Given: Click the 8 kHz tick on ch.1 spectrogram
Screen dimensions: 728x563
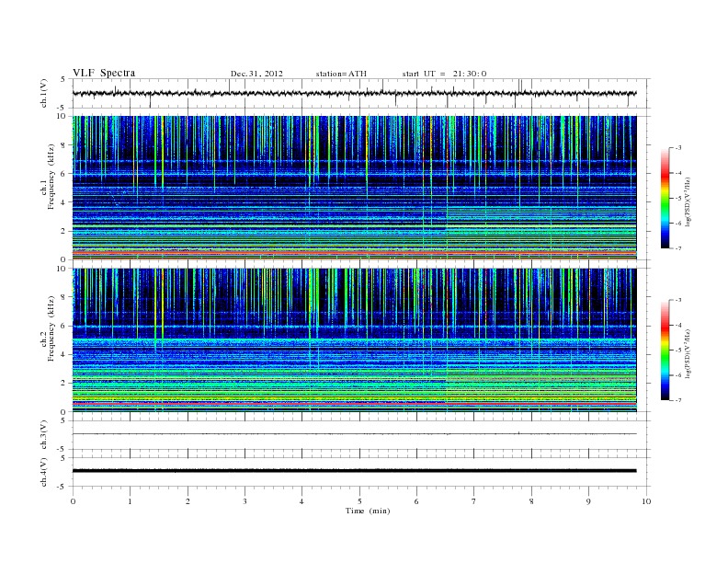Looking at the screenshot, I should (64, 145).
